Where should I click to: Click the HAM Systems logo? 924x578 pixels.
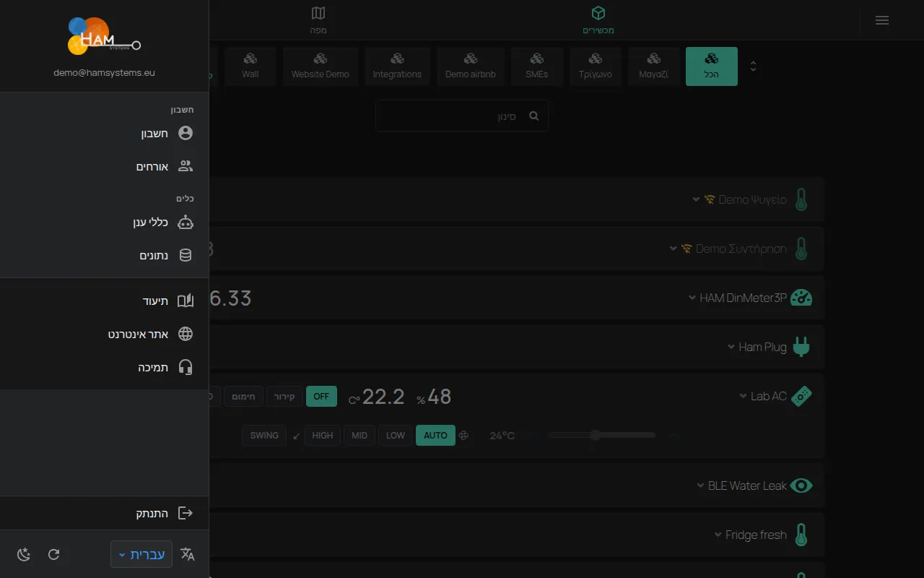coord(104,36)
